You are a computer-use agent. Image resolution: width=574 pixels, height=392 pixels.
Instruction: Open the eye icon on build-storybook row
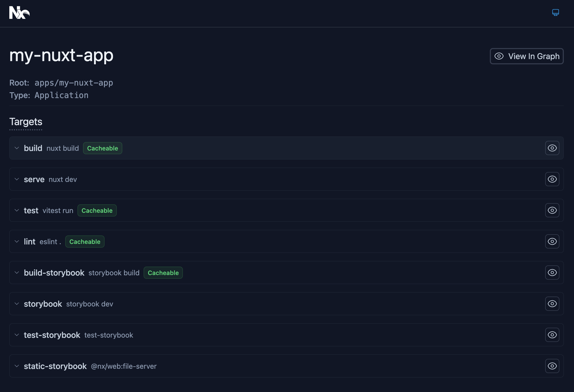[552, 272]
